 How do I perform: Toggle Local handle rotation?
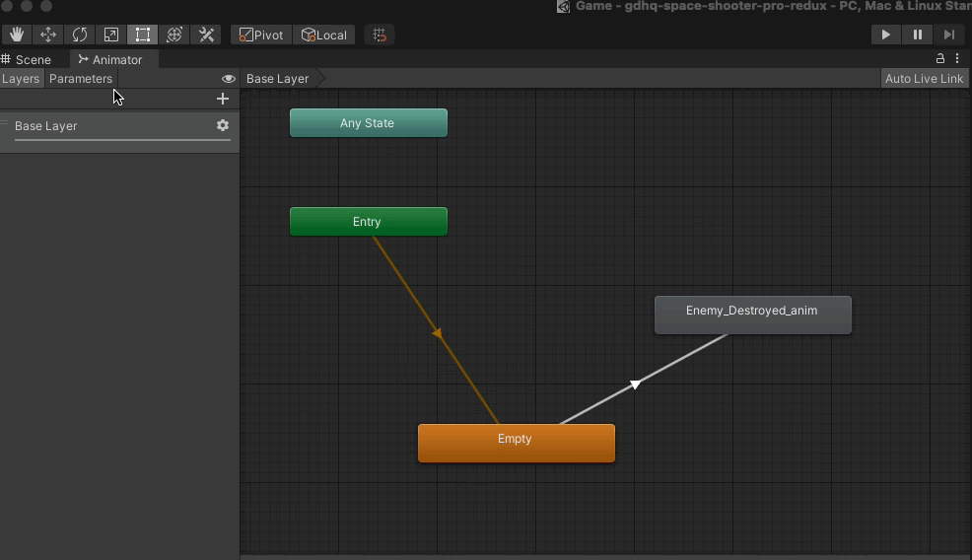pos(323,35)
